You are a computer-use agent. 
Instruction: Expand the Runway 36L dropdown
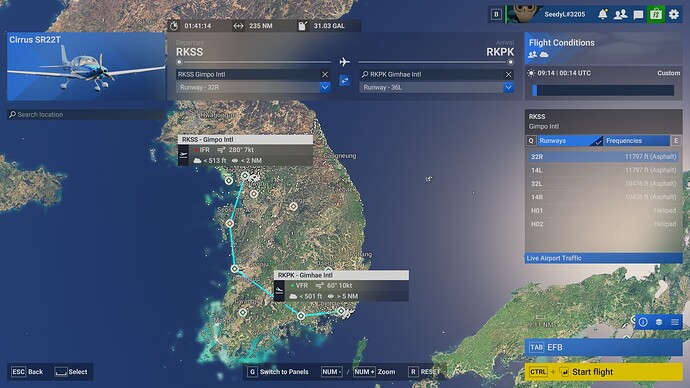pos(508,87)
